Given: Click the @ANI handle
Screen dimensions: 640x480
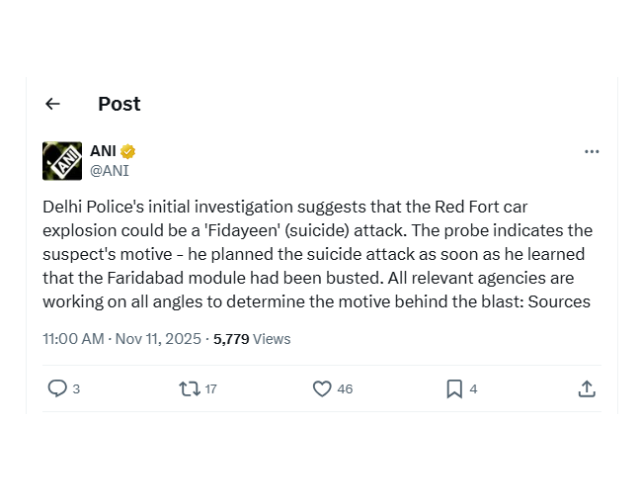Looking at the screenshot, I should pos(109,170).
